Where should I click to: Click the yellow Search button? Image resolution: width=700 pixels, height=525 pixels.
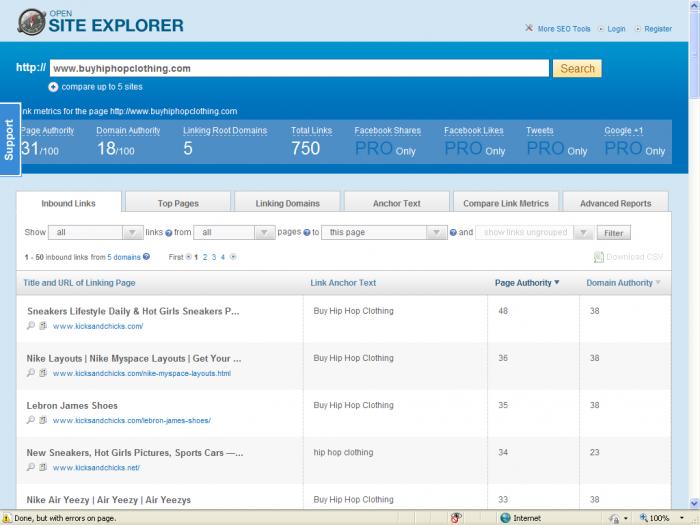pyautogui.click(x=577, y=68)
